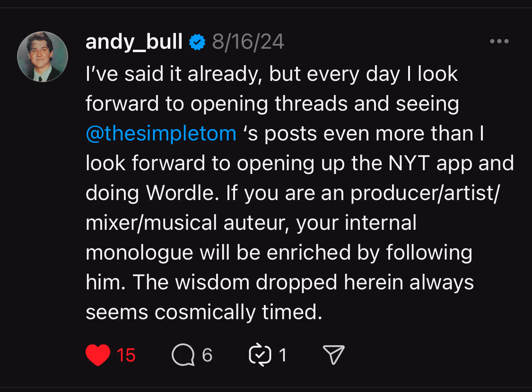Repost using the repost arrows icon
This screenshot has height=392, width=532.
coord(260,355)
